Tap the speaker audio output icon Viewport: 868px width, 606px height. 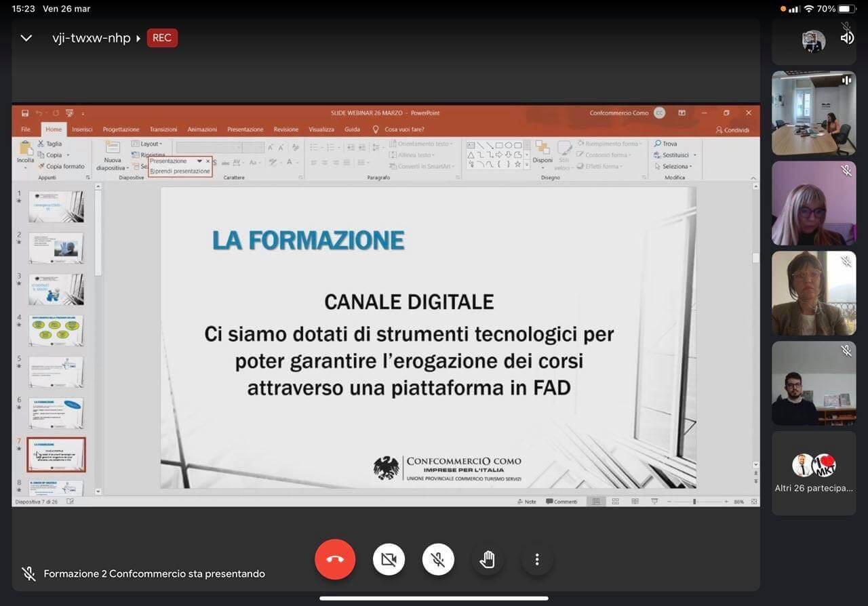847,38
